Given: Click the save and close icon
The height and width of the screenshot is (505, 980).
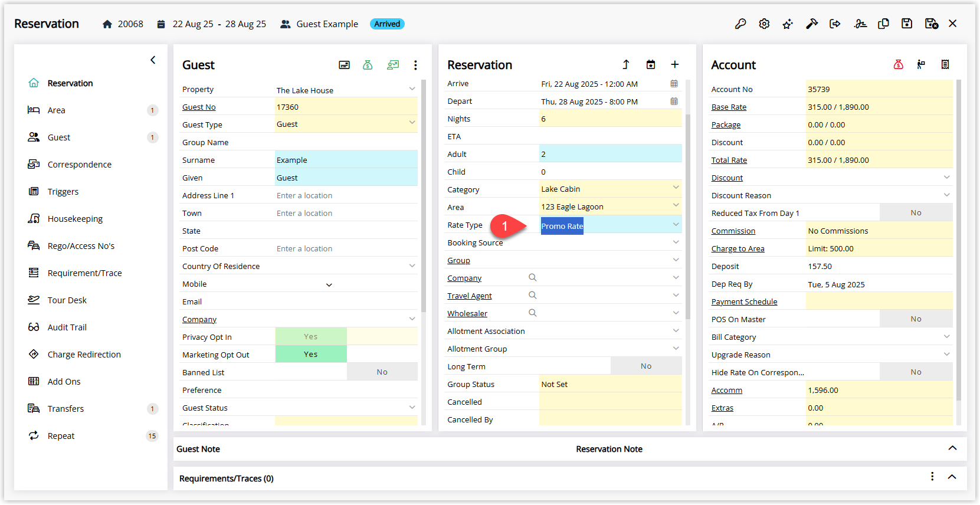Looking at the screenshot, I should [x=932, y=24].
